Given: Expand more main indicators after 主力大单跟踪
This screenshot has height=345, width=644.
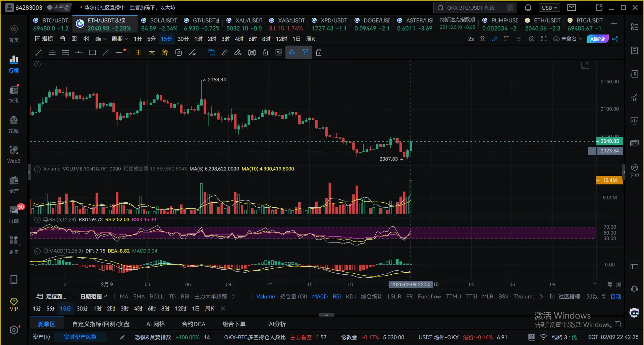Looking at the screenshot, I should 233,296.
